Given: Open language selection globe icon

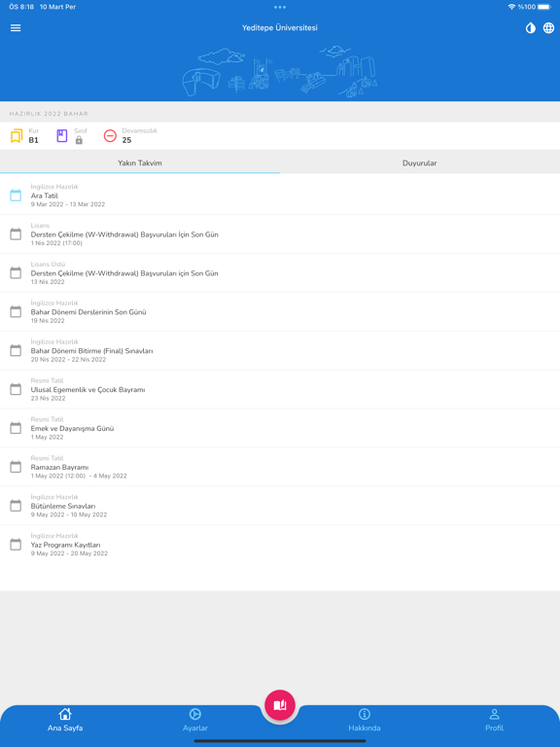Looking at the screenshot, I should pos(548,28).
